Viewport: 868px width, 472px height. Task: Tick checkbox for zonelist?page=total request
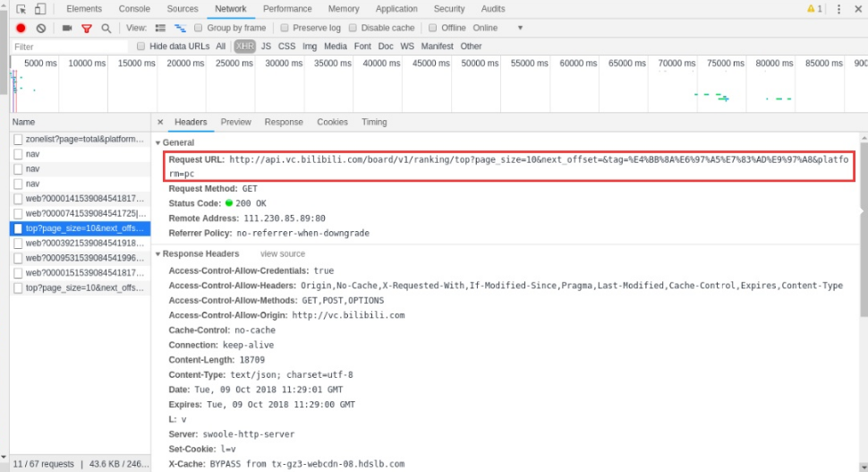point(18,139)
